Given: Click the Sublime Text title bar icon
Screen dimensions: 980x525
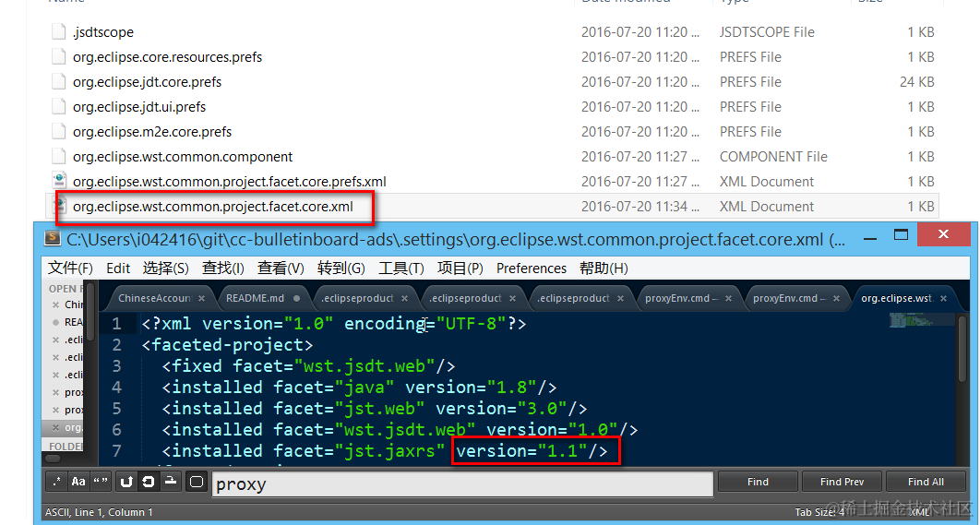Looking at the screenshot, I should point(54,239).
